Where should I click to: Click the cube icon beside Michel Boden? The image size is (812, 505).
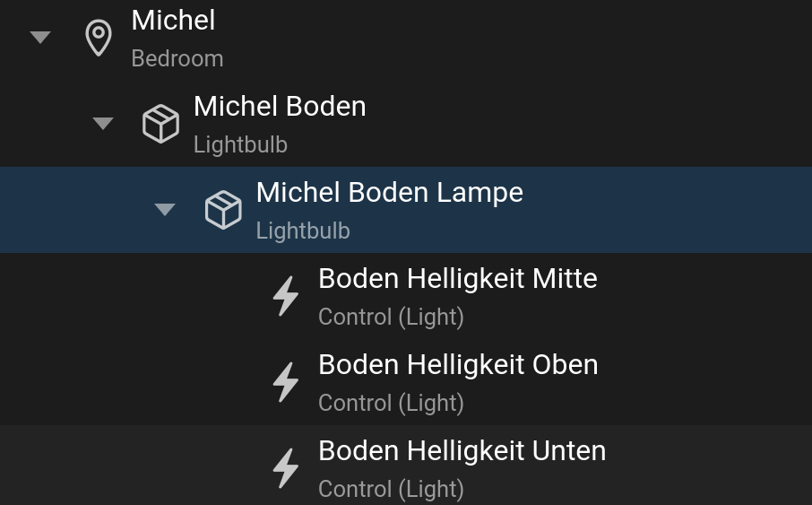click(160, 124)
